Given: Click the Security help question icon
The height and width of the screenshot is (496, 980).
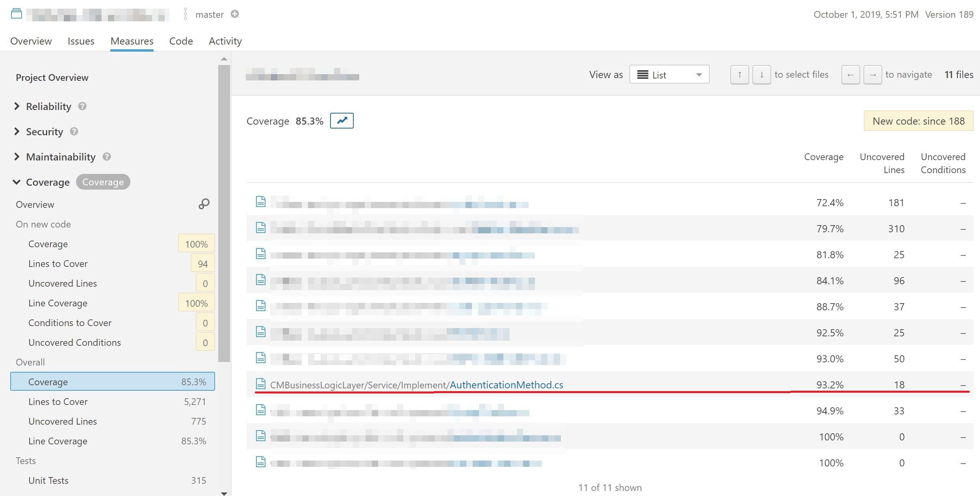Looking at the screenshot, I should click(74, 131).
